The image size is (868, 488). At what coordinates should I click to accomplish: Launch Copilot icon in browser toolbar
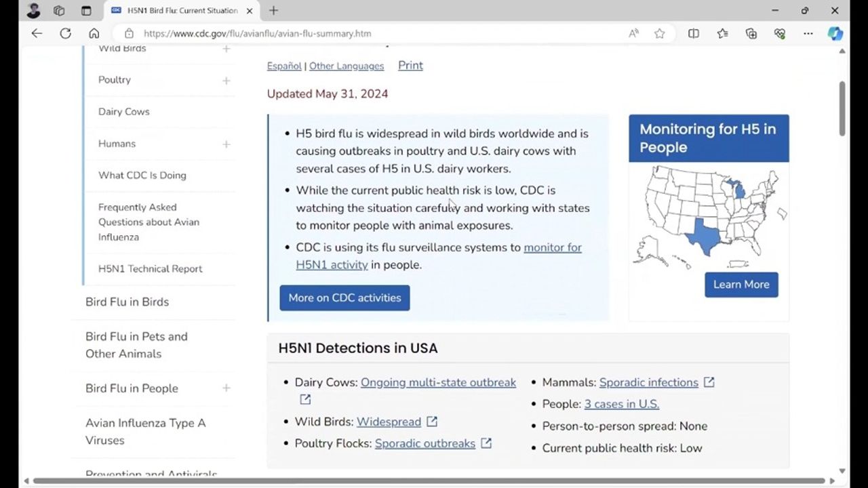pos(835,33)
